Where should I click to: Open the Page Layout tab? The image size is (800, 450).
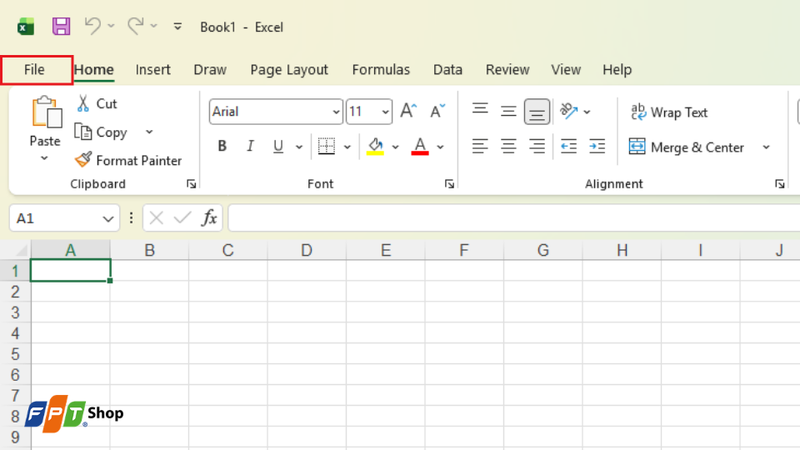[289, 70]
